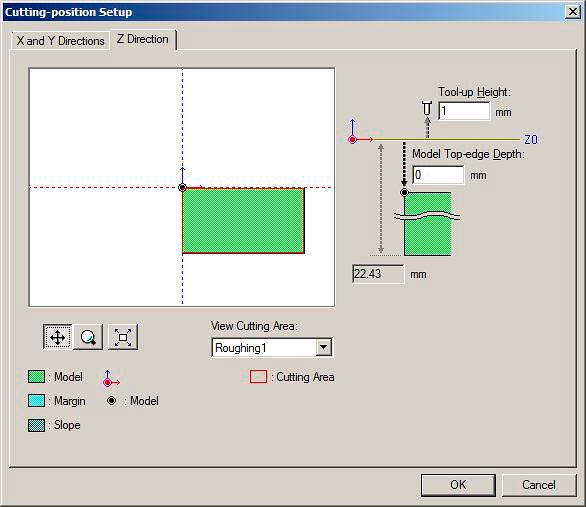Click the Z0 label text
586x507 pixels.
[x=531, y=140]
